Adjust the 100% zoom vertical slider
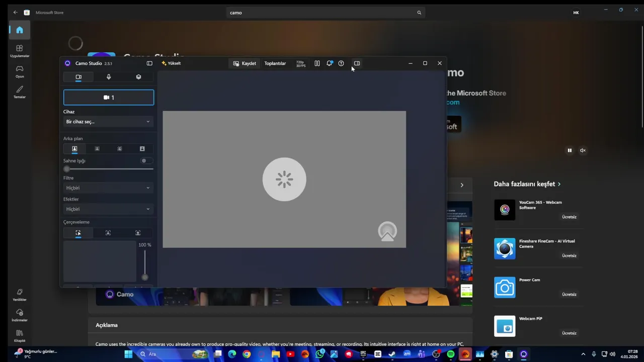The height and width of the screenshot is (362, 644). (x=145, y=265)
